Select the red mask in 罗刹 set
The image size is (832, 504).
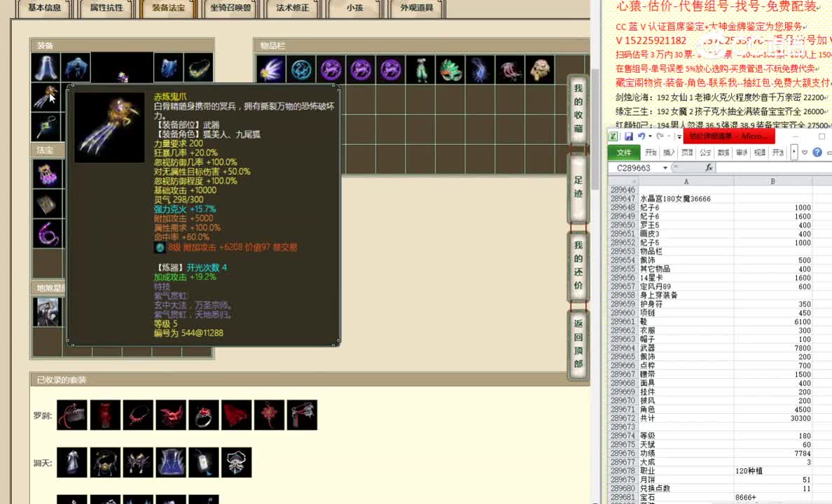tap(171, 415)
